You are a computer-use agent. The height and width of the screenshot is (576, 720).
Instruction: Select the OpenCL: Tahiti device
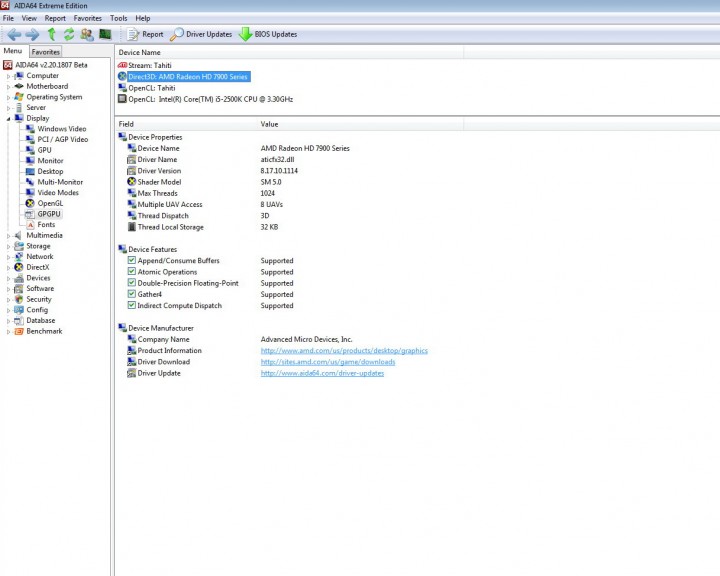coord(152,88)
